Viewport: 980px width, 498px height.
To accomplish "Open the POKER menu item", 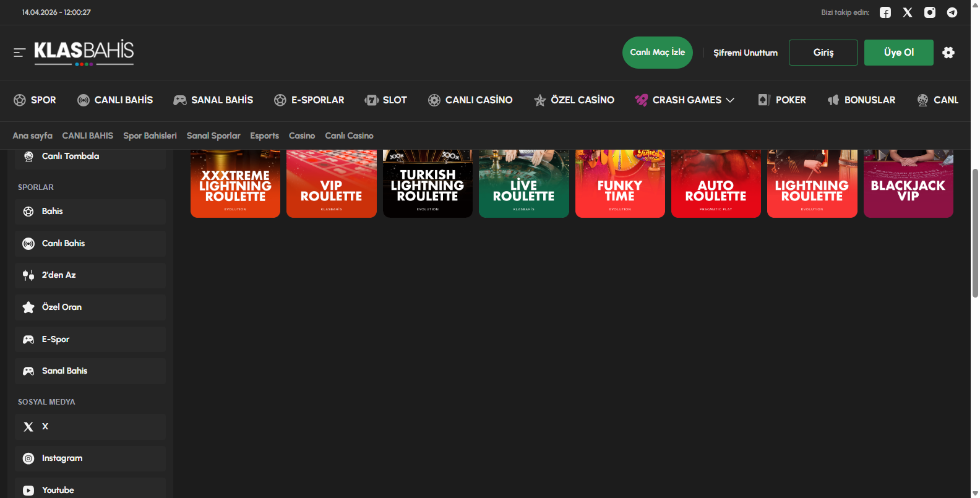I will click(782, 100).
